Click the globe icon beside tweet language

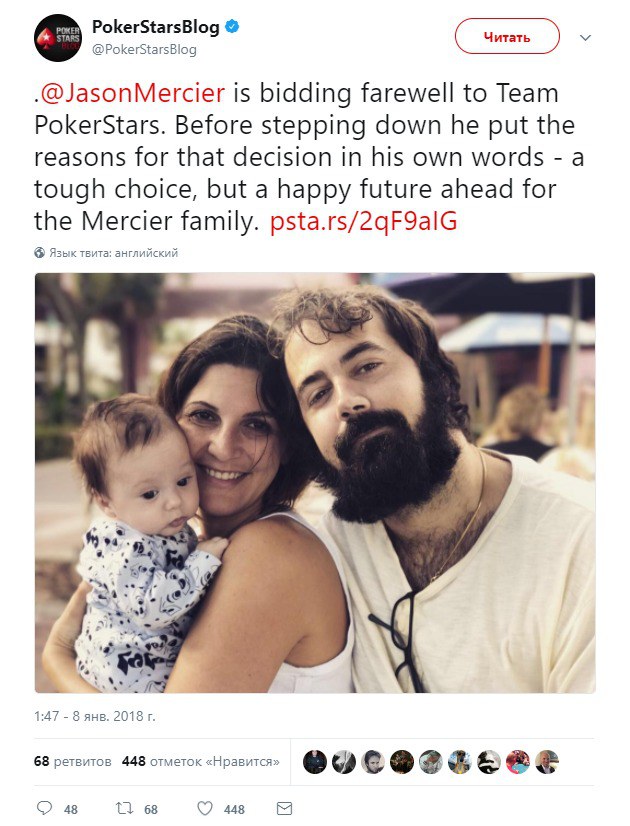pyautogui.click(x=40, y=253)
